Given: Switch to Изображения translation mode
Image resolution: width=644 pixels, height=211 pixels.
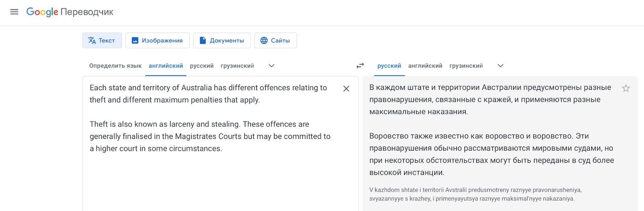Looking at the screenshot, I should coord(157,40).
